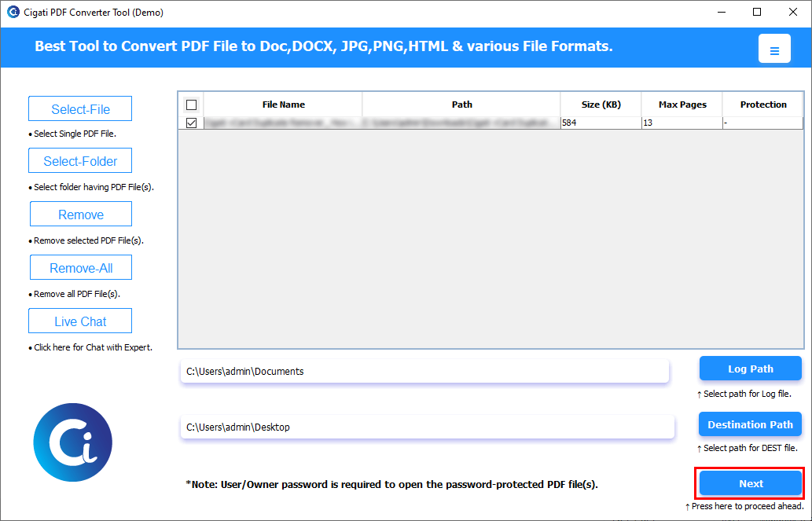The image size is (812, 521).
Task: Open the hamburger menu icon
Action: 774,49
